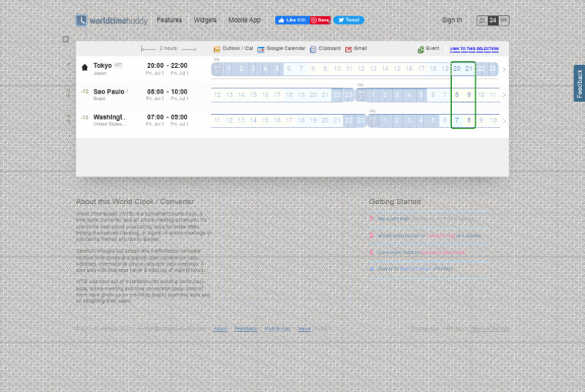585x392 pixels.
Task: Open the Mobile App footer link
Action: (277, 329)
